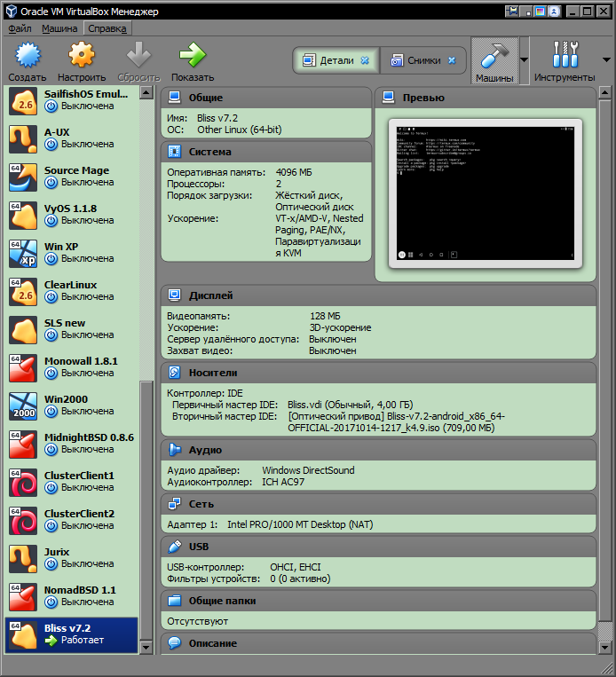The image size is (616, 677).
Task: Click the OHCI, EHCI controller value
Action: coord(296,567)
